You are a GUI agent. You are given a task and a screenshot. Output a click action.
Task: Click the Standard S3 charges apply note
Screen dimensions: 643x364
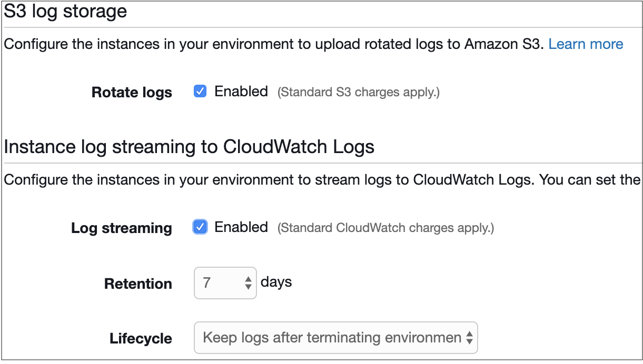359,93
